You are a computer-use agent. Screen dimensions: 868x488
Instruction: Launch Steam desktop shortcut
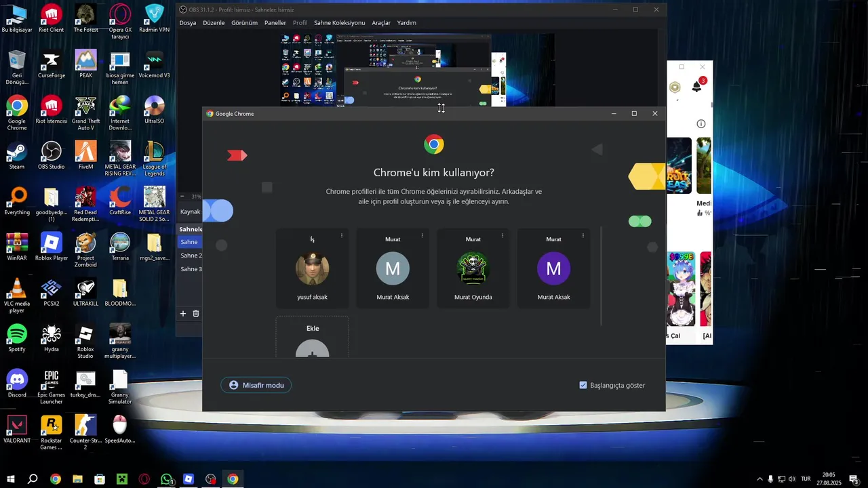pyautogui.click(x=17, y=156)
